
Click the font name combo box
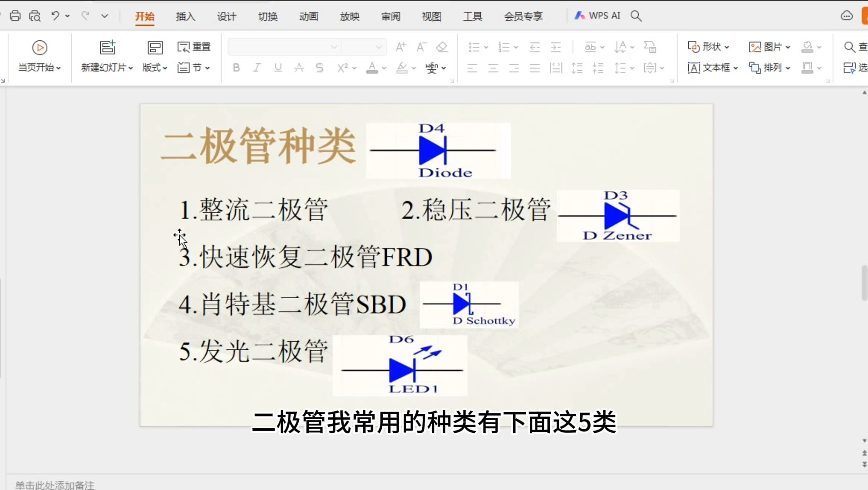pos(284,47)
